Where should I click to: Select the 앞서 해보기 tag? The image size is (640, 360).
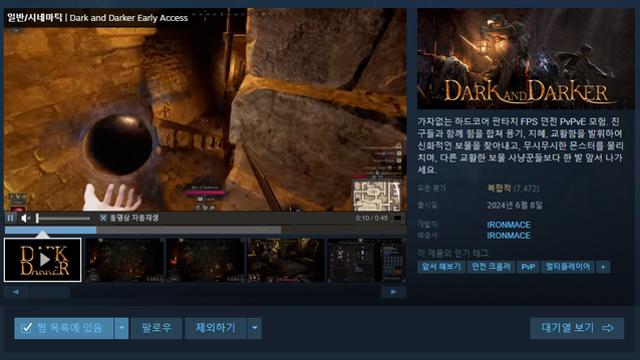coord(441,267)
